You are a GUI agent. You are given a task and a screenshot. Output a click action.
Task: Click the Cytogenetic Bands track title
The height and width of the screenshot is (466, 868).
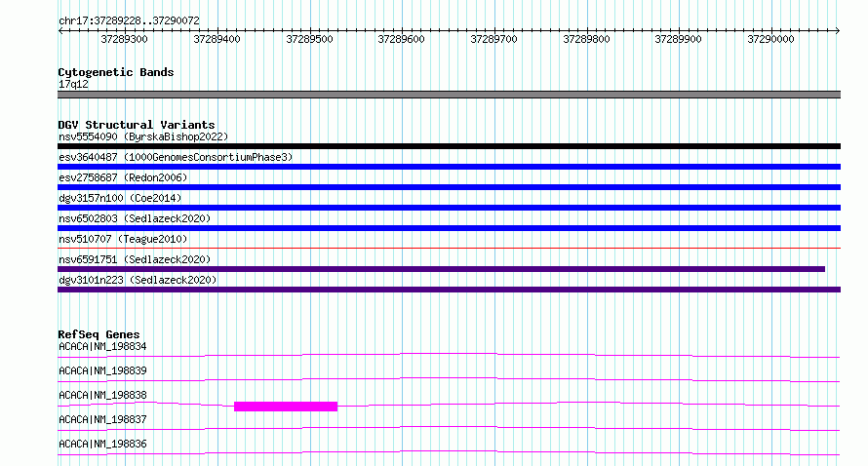click(116, 72)
